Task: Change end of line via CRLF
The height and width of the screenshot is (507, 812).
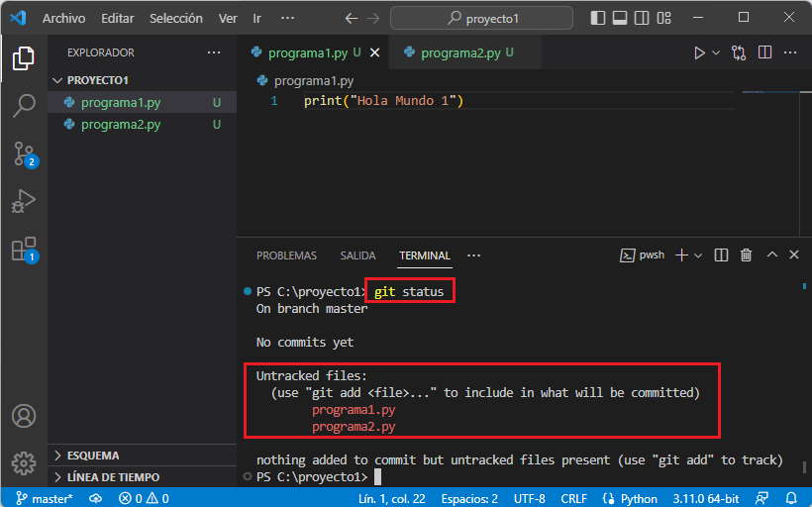Action: pos(573,498)
